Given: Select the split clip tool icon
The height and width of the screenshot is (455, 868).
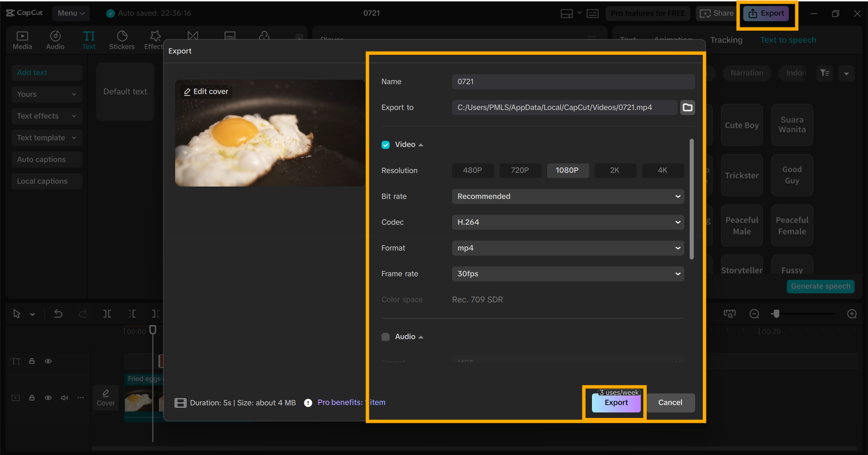Looking at the screenshot, I should pyautogui.click(x=107, y=314).
